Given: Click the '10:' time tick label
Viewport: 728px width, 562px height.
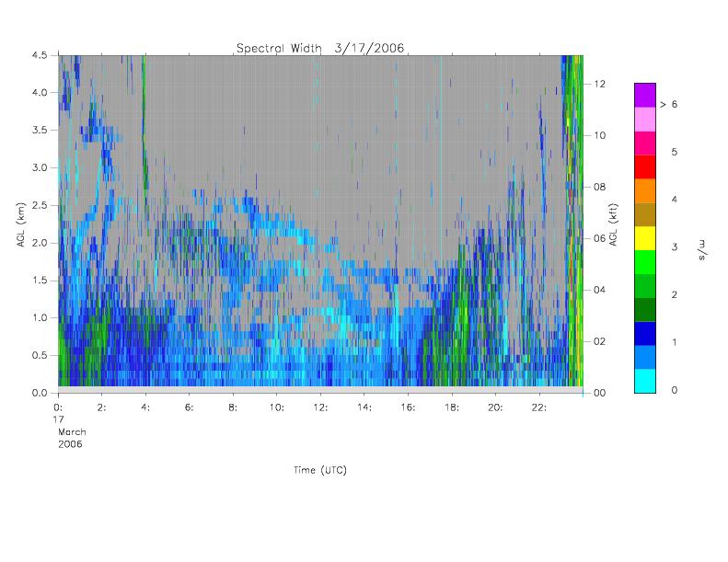Looking at the screenshot, I should (277, 407).
